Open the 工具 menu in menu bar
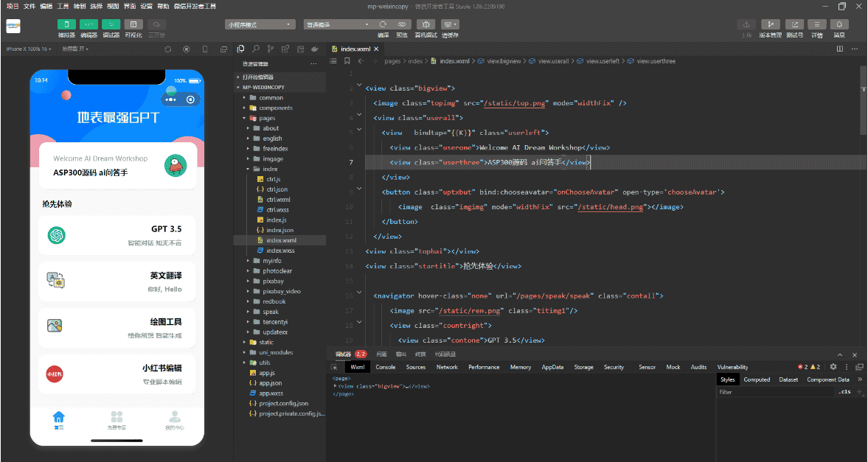The height and width of the screenshot is (462, 868). point(63,6)
